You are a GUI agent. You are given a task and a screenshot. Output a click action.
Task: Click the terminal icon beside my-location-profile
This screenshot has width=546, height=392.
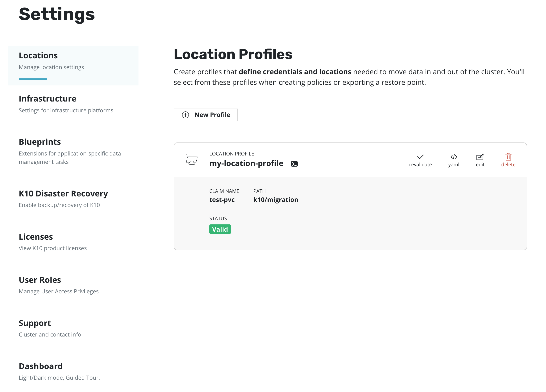pos(294,164)
